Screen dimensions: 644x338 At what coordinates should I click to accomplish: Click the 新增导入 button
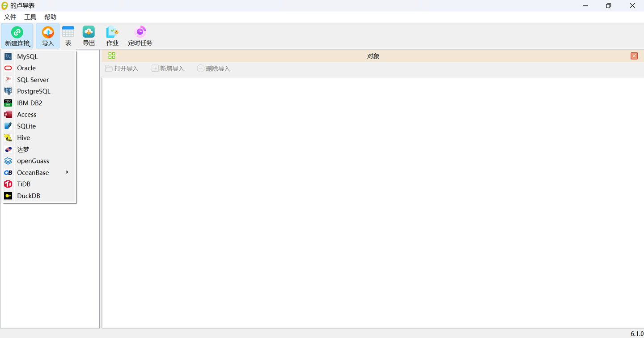click(x=168, y=68)
